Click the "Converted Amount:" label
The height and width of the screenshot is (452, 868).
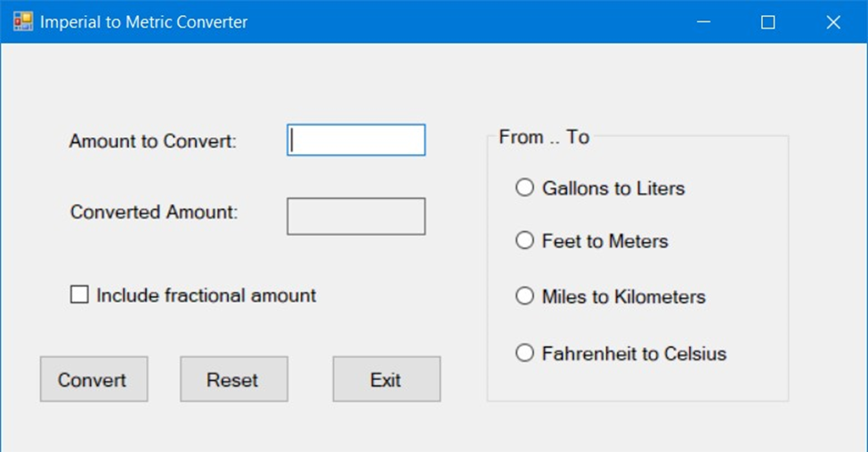(x=154, y=213)
